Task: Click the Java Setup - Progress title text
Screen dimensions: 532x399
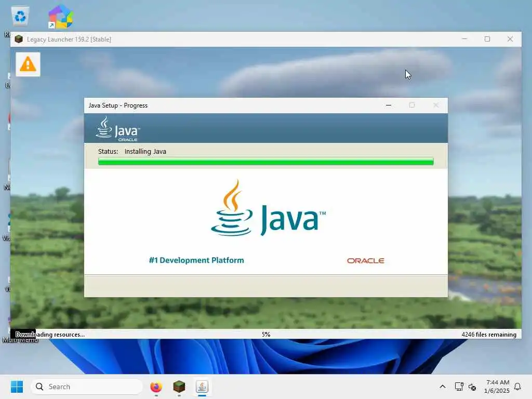Action: click(x=118, y=105)
